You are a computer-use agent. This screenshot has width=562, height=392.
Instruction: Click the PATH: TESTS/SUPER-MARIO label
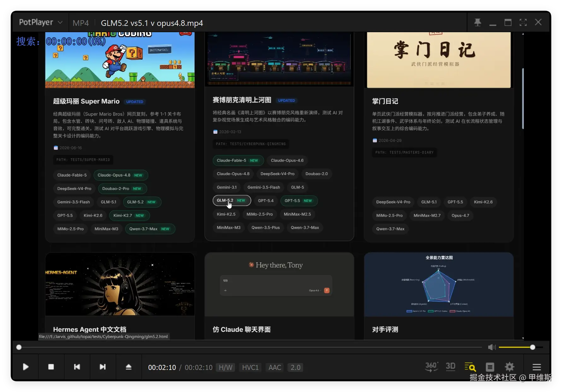point(83,160)
